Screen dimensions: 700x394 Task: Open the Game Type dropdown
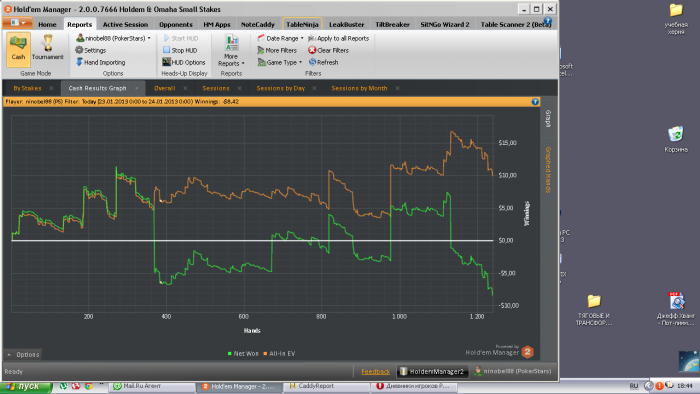click(279, 62)
